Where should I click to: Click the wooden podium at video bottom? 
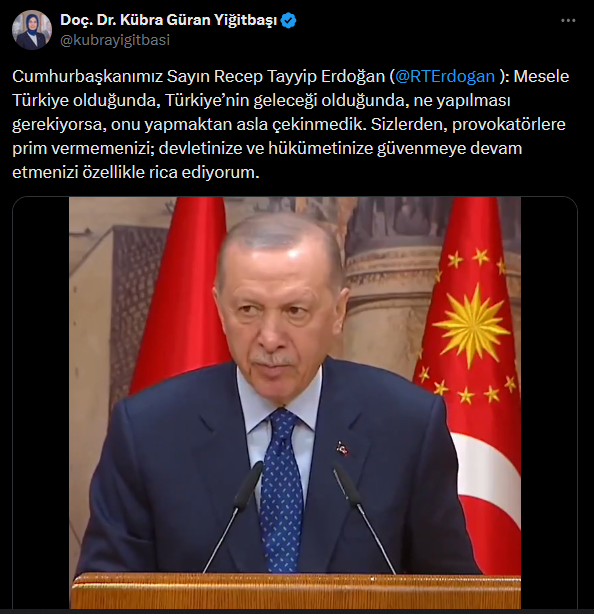tap(295, 591)
